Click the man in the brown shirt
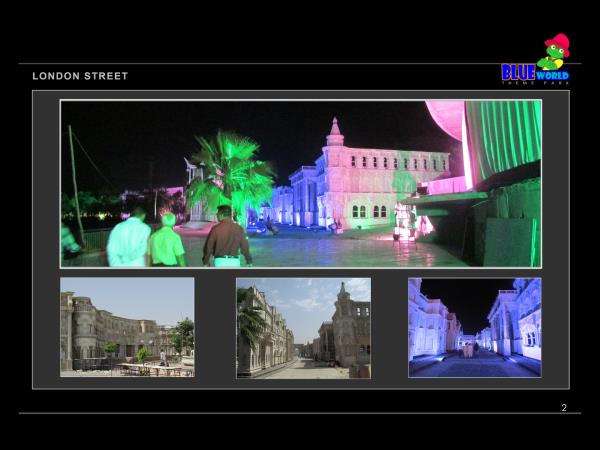The width and height of the screenshot is (600, 450). [x=227, y=240]
